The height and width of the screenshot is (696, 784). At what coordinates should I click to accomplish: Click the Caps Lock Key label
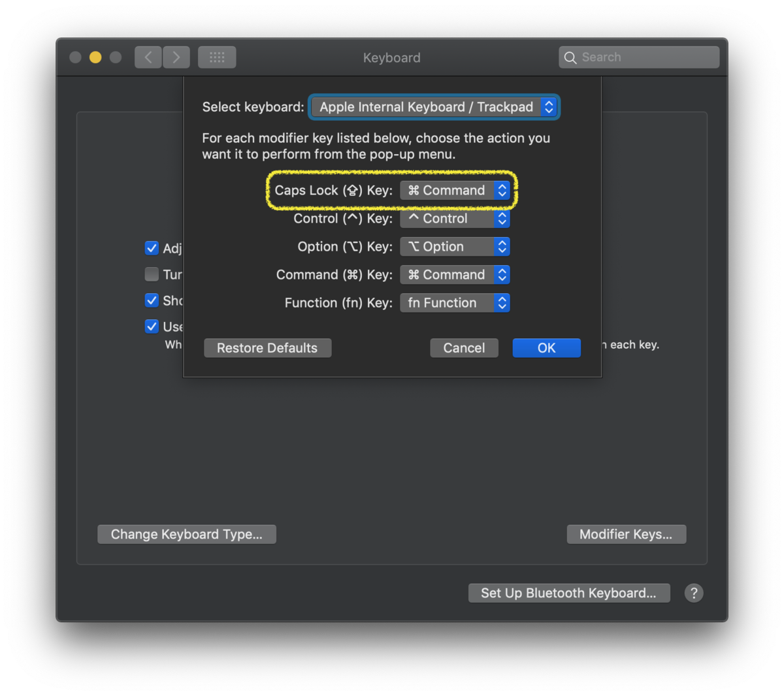tap(333, 190)
